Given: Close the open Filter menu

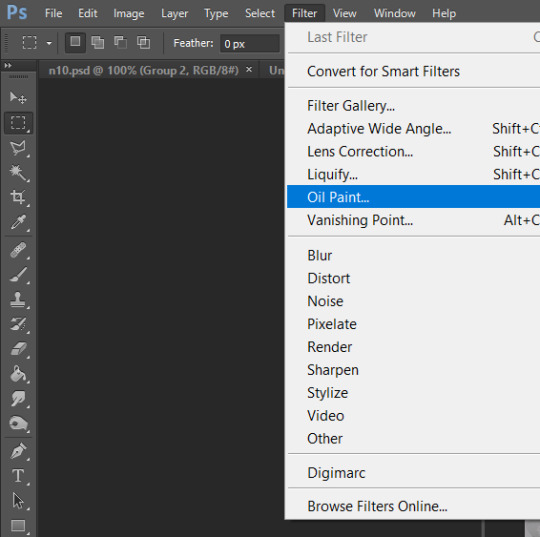Looking at the screenshot, I should pos(304,13).
